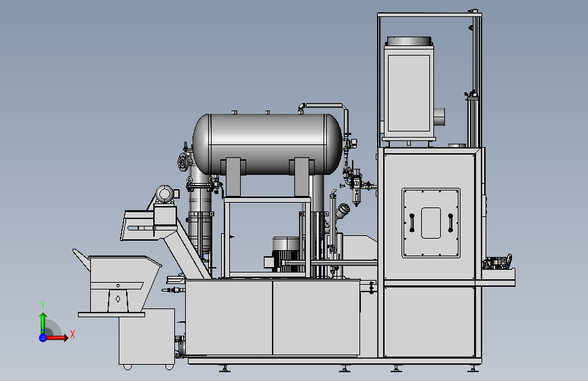Click the blue Z origin ball of triad

43,338
